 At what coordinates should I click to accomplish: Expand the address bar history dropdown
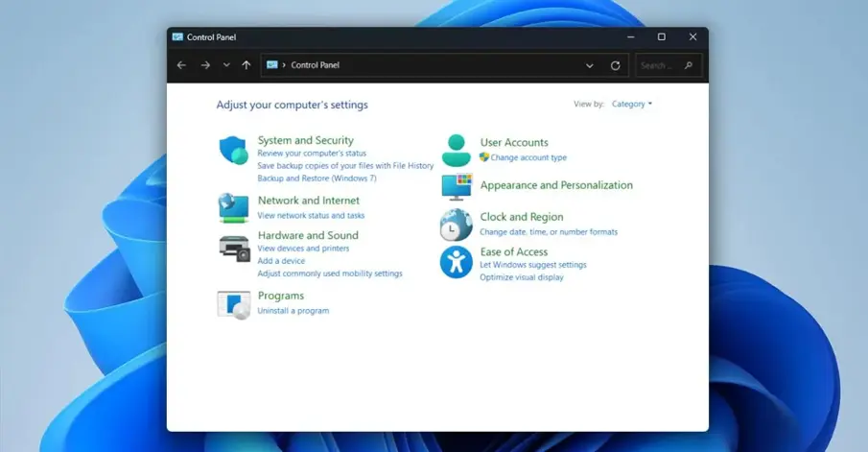(x=589, y=65)
